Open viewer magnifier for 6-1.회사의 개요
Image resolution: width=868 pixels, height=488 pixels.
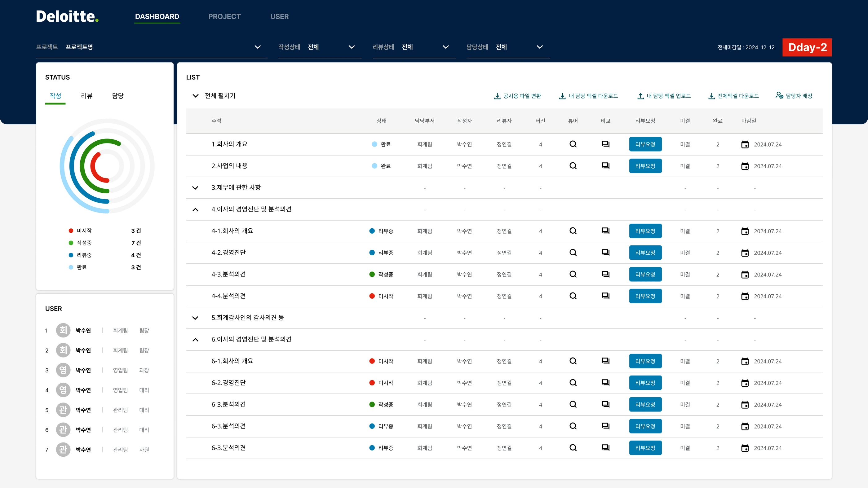click(573, 361)
